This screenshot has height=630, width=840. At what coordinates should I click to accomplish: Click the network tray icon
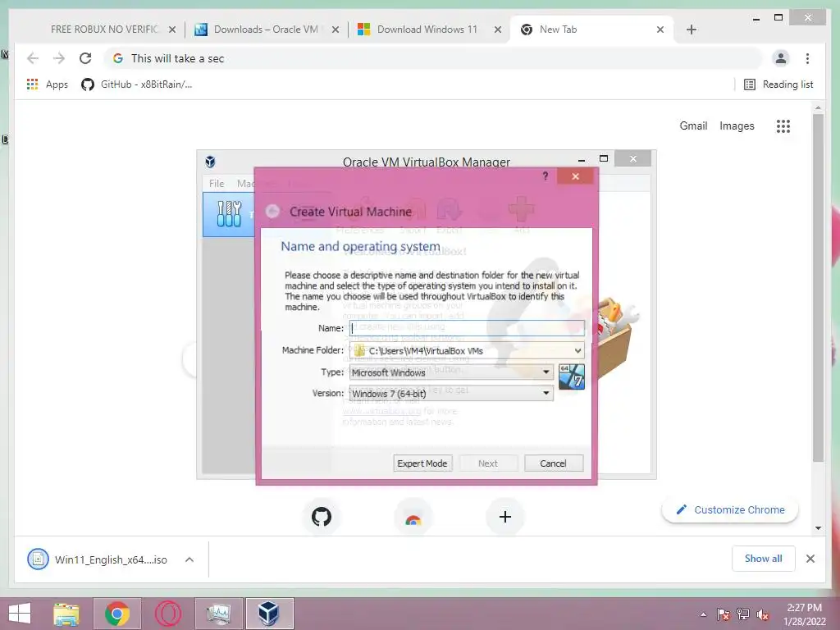[x=743, y=614]
